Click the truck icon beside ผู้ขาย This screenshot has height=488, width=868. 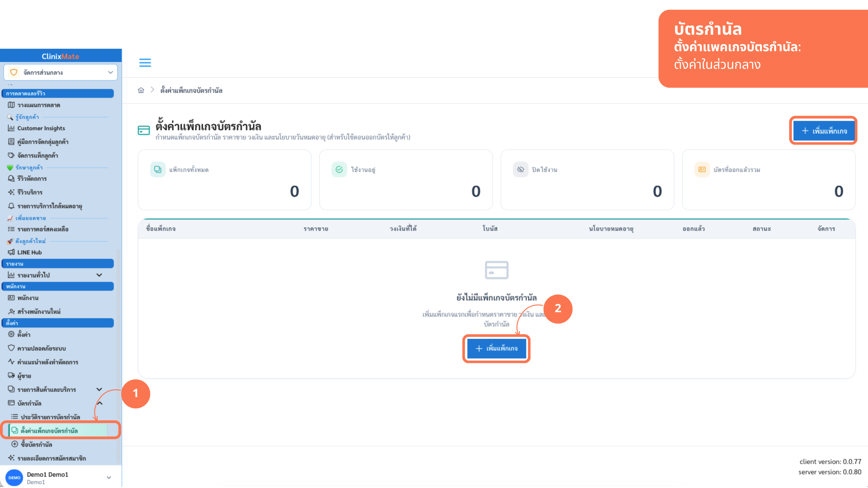pos(11,376)
